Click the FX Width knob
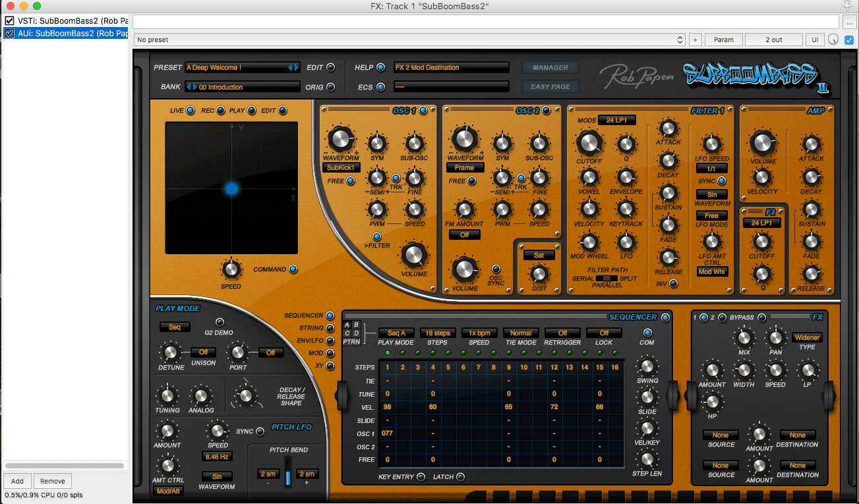The width and height of the screenshot is (859, 504). pos(744,370)
